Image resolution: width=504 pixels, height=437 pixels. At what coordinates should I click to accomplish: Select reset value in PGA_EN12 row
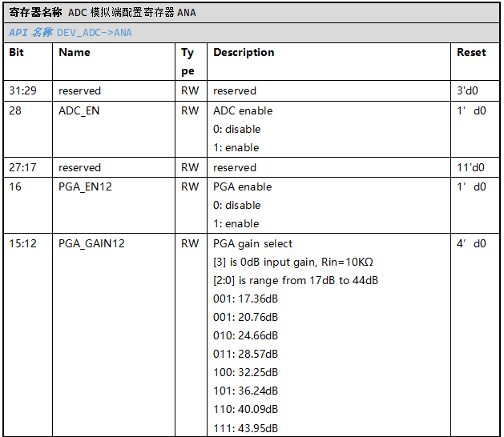click(471, 186)
